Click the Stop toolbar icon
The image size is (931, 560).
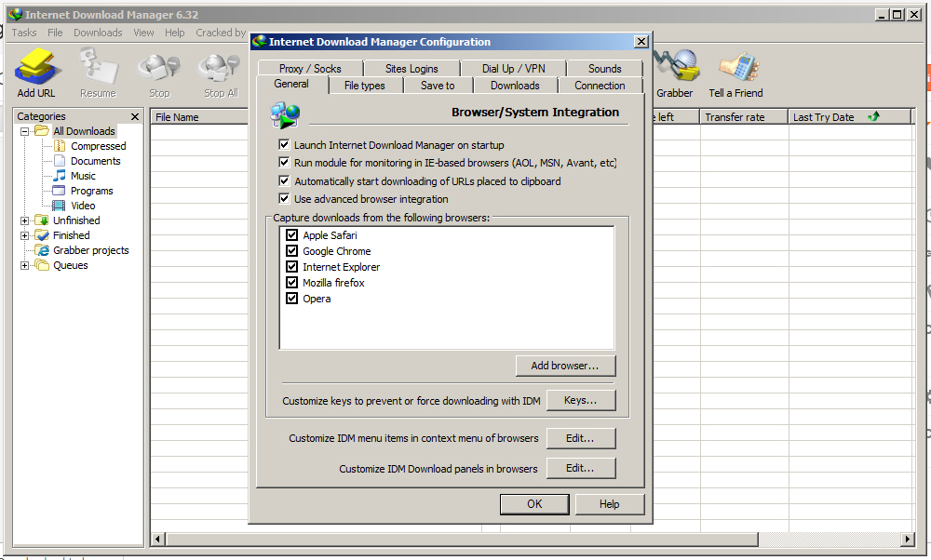click(158, 67)
